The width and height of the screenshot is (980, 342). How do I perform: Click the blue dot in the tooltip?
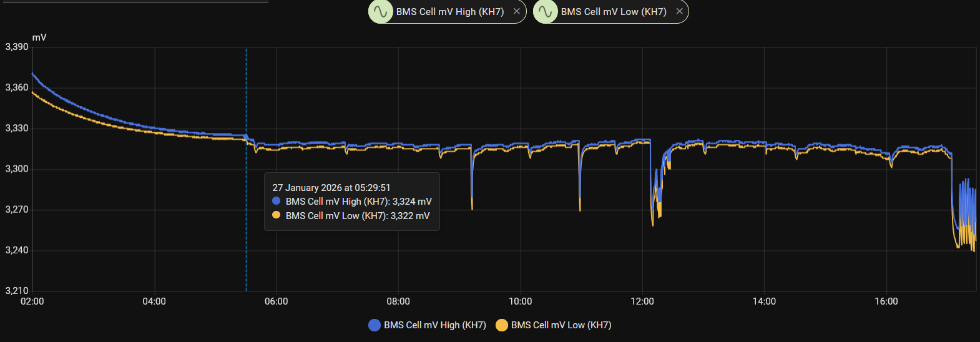[277, 201]
